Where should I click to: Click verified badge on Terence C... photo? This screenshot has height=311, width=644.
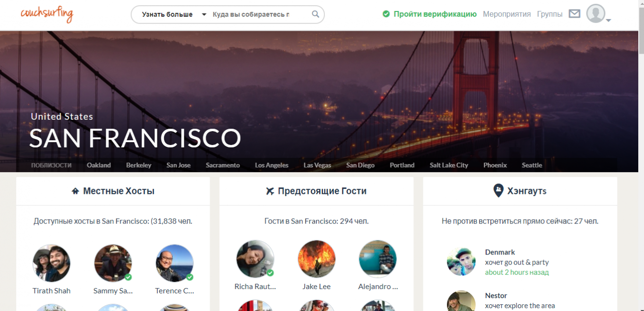(189, 277)
